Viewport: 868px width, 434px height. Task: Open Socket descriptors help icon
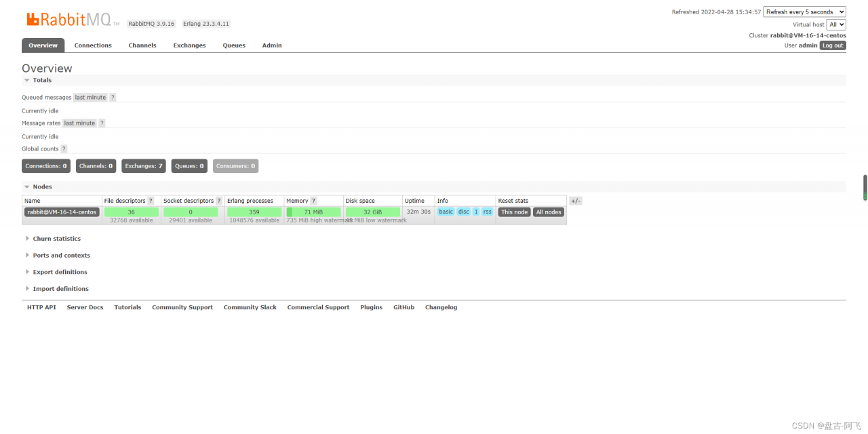pos(219,201)
